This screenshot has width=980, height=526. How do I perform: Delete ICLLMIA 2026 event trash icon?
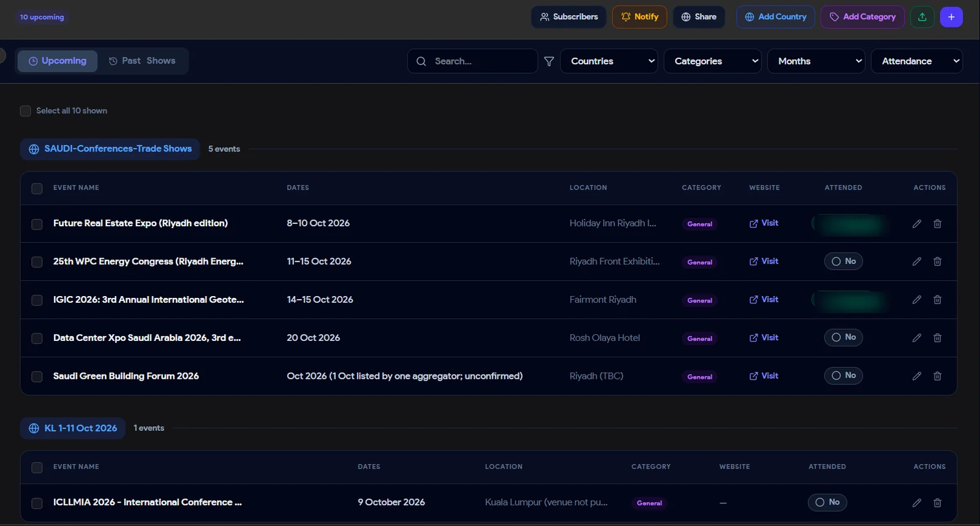pyautogui.click(x=937, y=503)
